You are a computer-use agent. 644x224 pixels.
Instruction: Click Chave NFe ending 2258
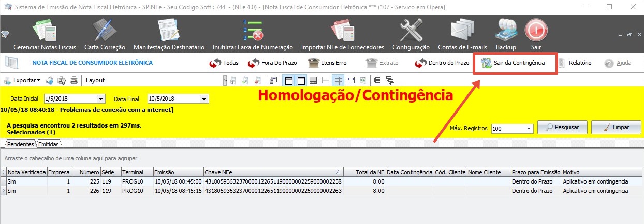tap(273, 181)
